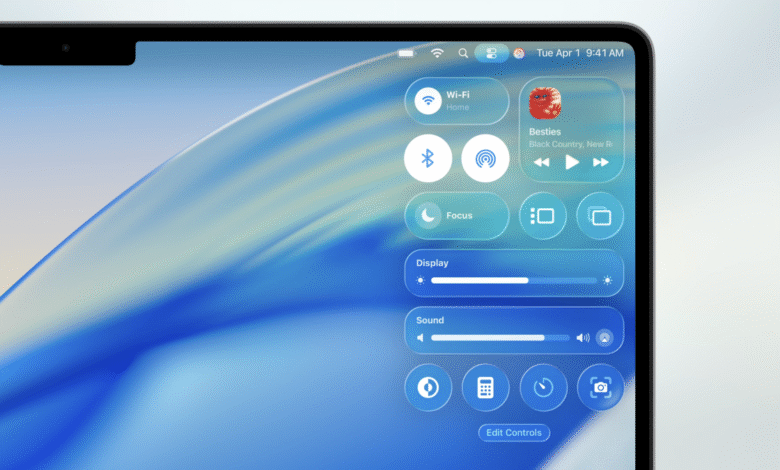Start Screenshot capture control
The width and height of the screenshot is (780, 470).
600,387
